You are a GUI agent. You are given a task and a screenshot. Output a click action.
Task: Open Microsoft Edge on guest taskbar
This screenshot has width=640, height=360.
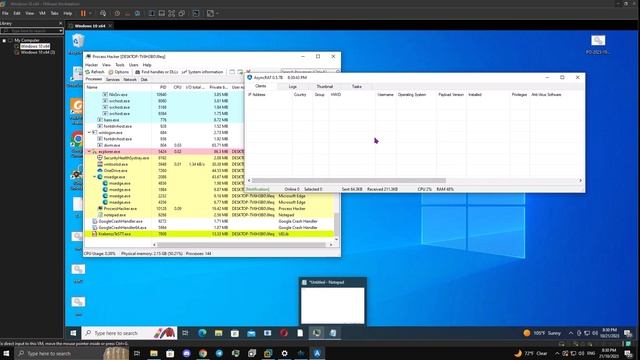(x=202, y=333)
